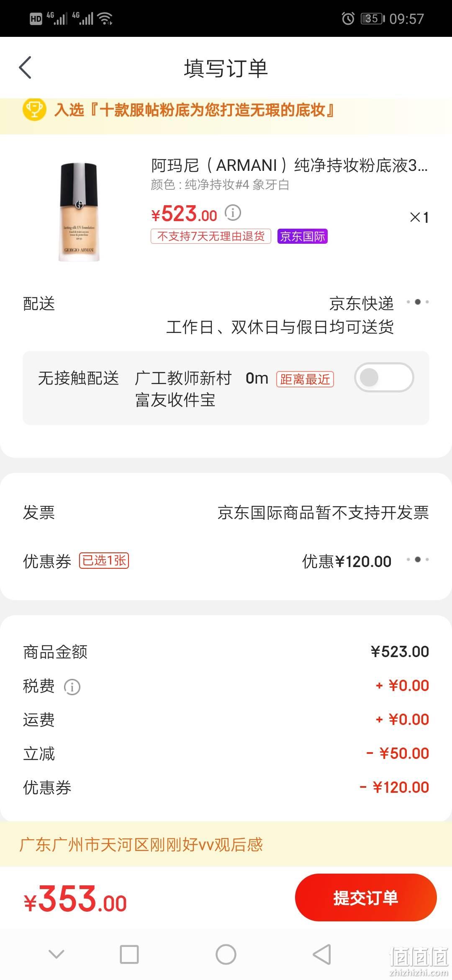Tap the back arrow icon

click(25, 67)
